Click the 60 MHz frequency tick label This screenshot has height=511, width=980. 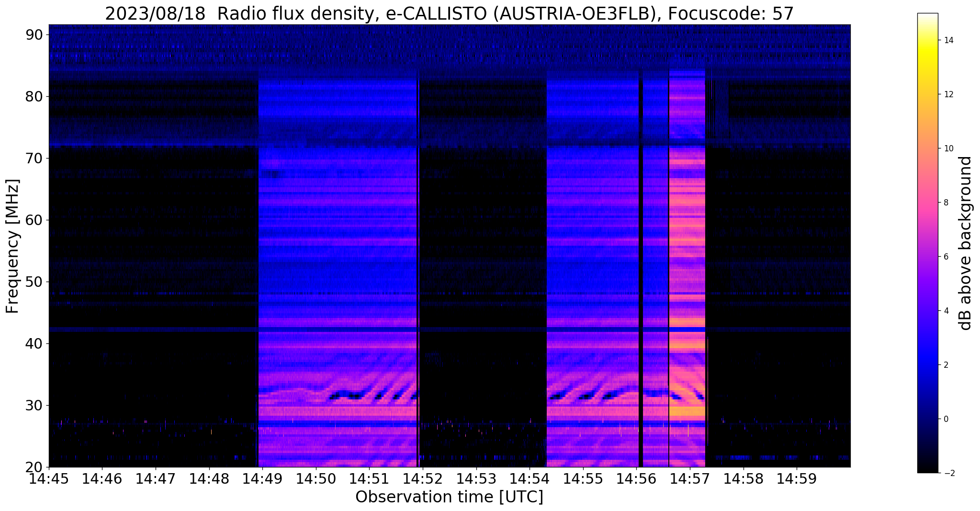tap(35, 220)
